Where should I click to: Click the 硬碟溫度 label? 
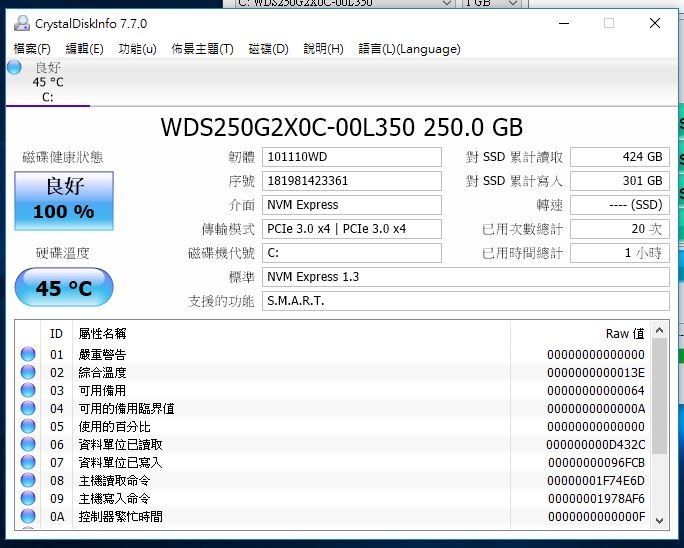point(63,253)
